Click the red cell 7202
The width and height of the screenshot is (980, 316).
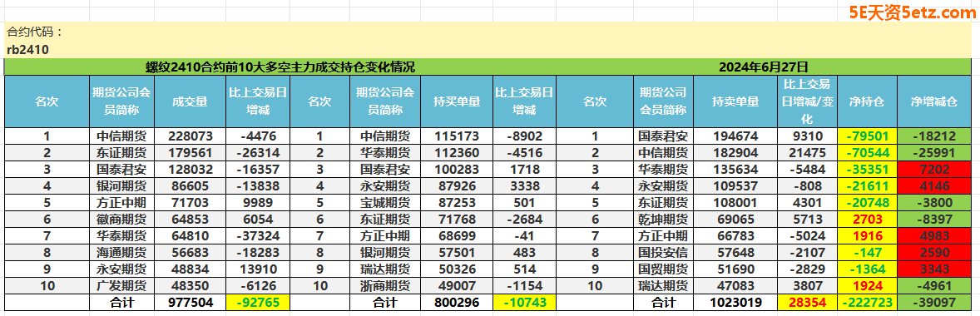pos(933,169)
